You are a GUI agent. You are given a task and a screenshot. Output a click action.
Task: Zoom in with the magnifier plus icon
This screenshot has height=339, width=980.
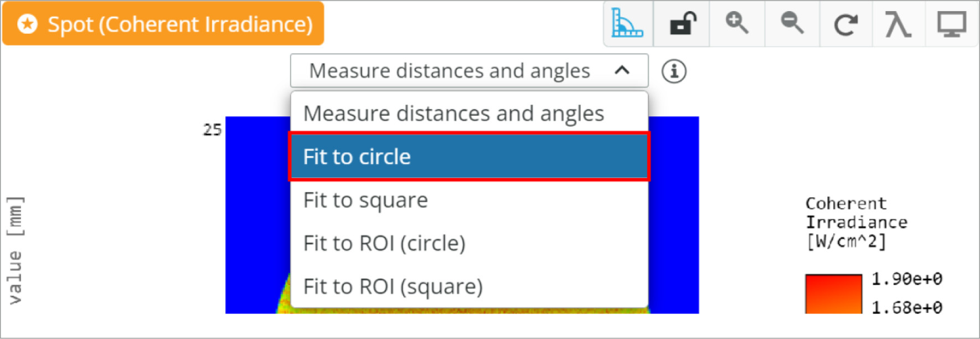click(737, 24)
